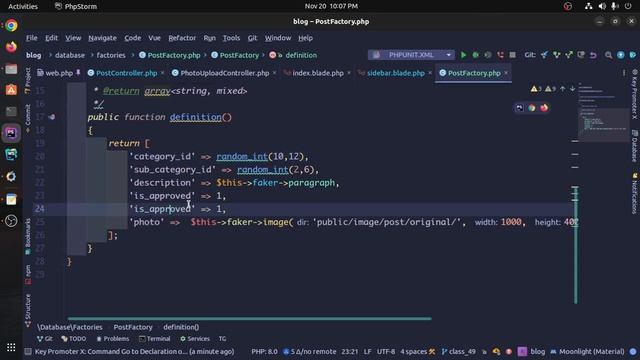Start listening for PHP debug connections icon

pyautogui.click(x=500, y=55)
